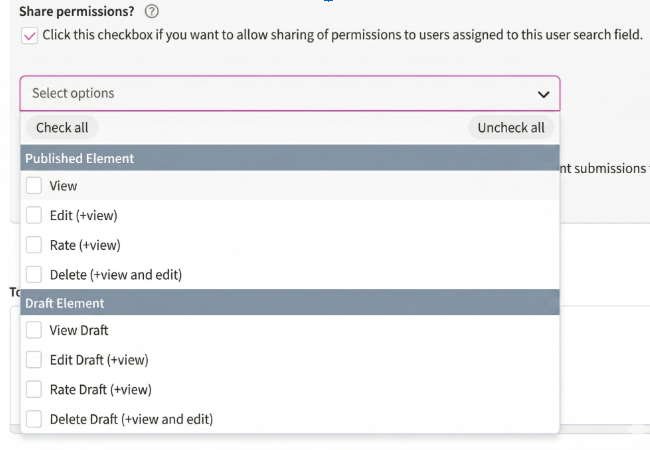Check Delete (+view and edit) option
The image size is (650, 450).
click(34, 274)
